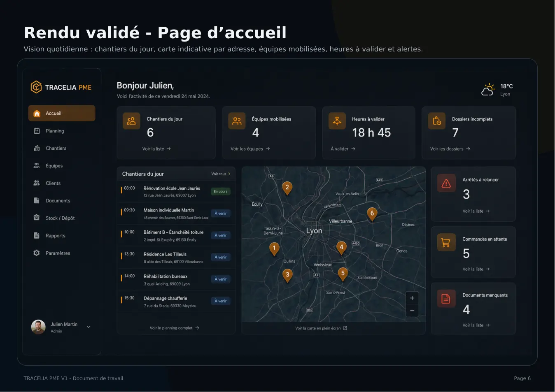555x392 pixels.
Task: Open the Accueil home menu item
Action: click(62, 113)
